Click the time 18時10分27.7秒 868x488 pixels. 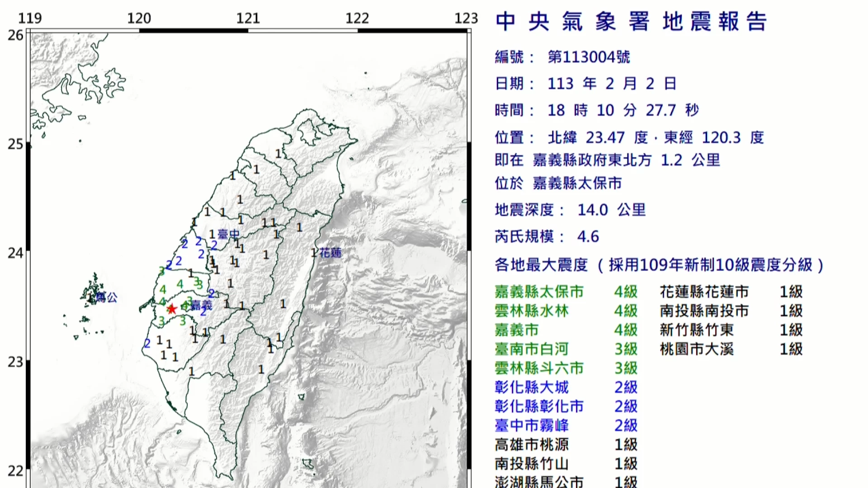(623, 110)
